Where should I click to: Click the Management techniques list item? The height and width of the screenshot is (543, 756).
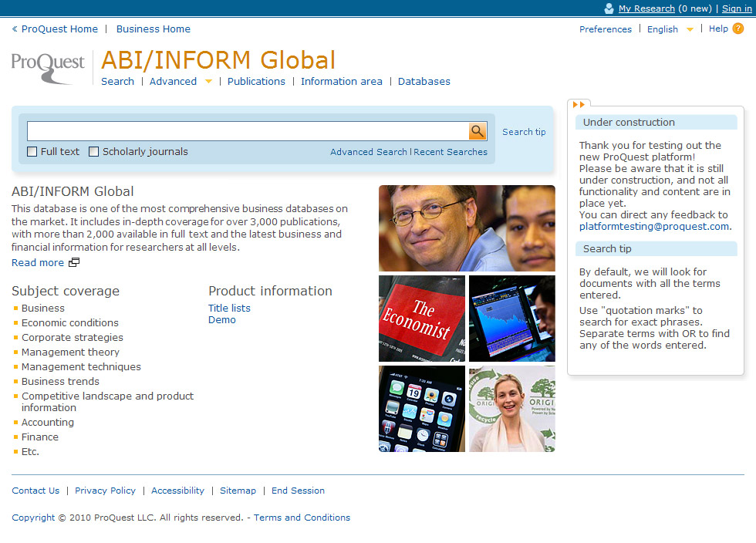click(81, 367)
